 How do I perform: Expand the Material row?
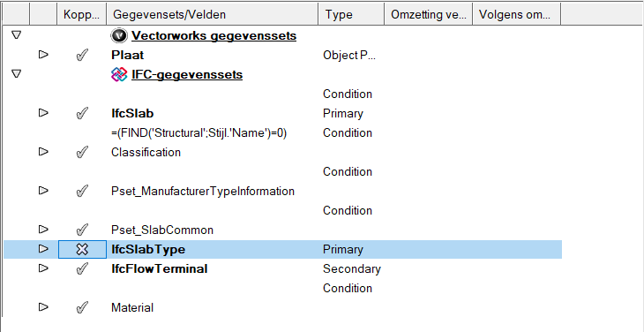point(43,307)
